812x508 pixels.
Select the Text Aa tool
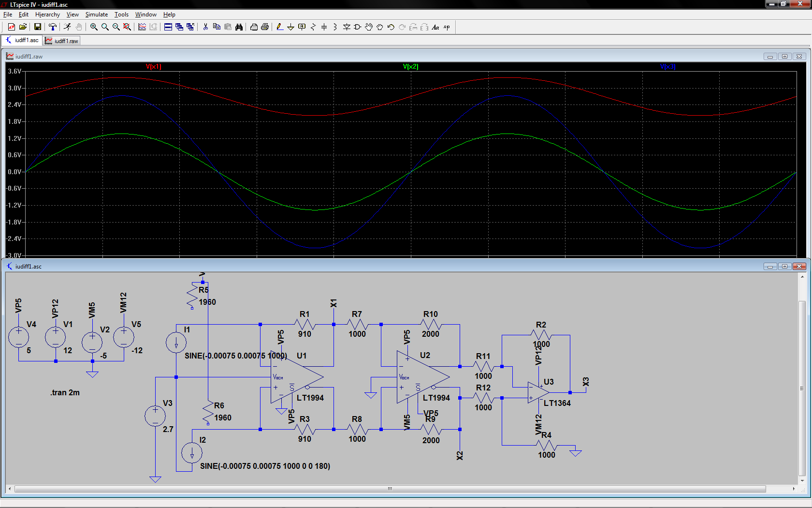coord(435,27)
